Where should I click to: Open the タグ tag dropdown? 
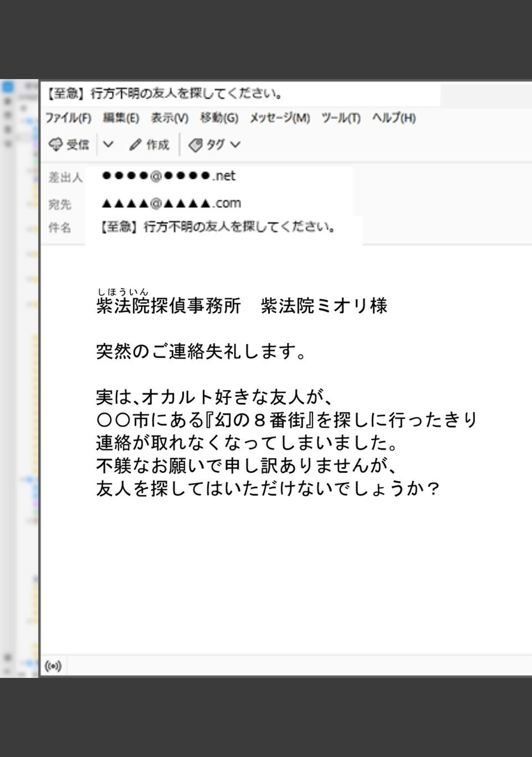tap(215, 145)
